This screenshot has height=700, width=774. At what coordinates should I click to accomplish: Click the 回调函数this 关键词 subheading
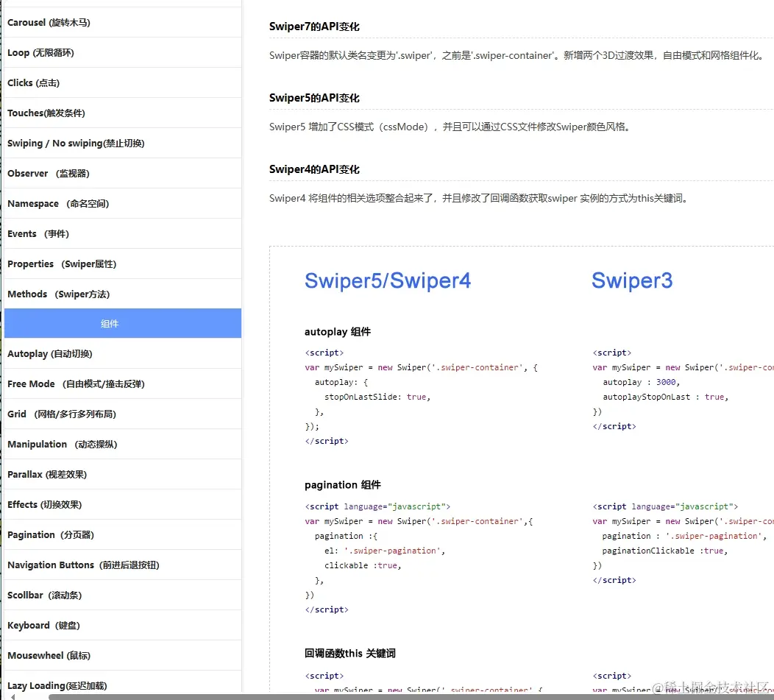pos(350,653)
